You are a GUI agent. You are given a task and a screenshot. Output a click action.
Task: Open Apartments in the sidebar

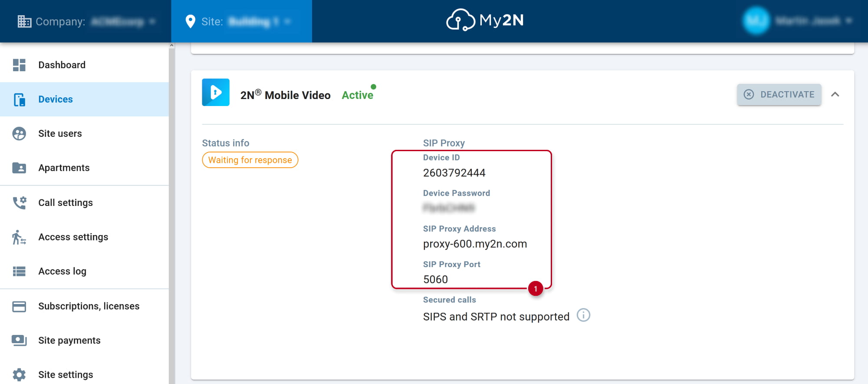[x=84, y=168]
